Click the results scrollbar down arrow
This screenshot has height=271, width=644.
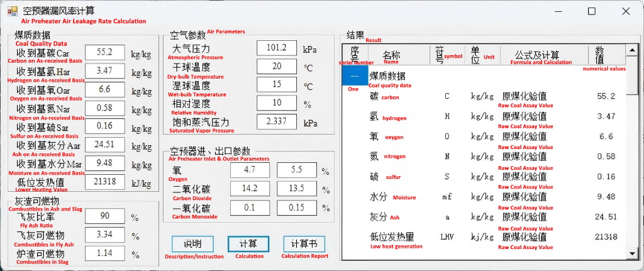631,253
